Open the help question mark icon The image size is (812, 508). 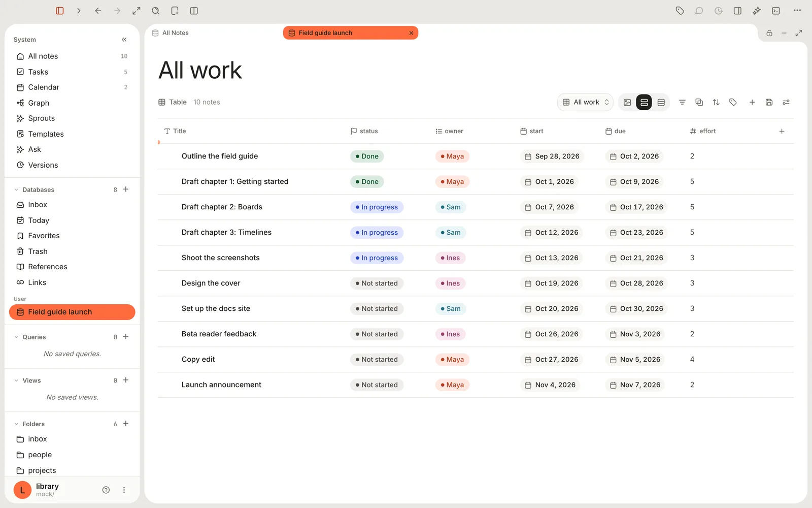click(x=106, y=490)
